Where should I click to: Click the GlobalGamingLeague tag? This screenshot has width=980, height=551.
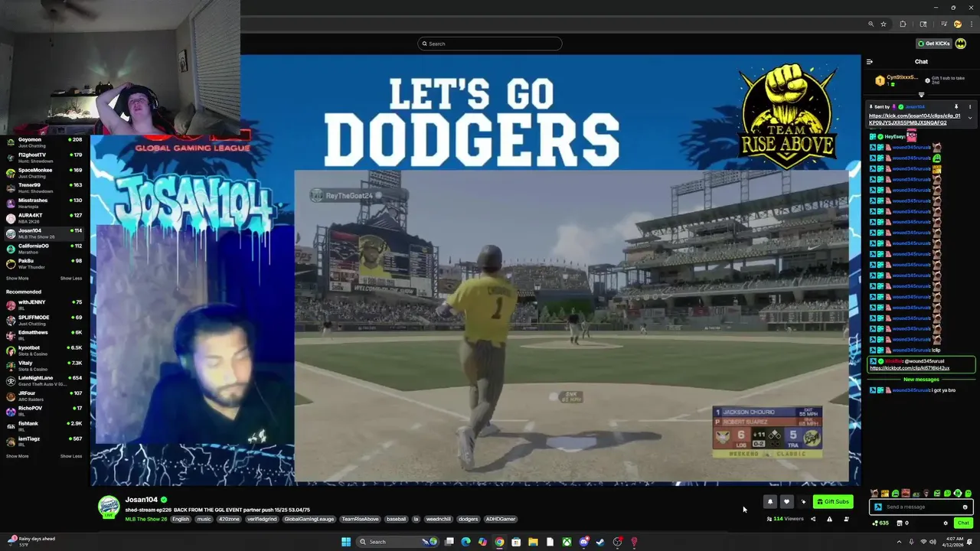coord(309,519)
